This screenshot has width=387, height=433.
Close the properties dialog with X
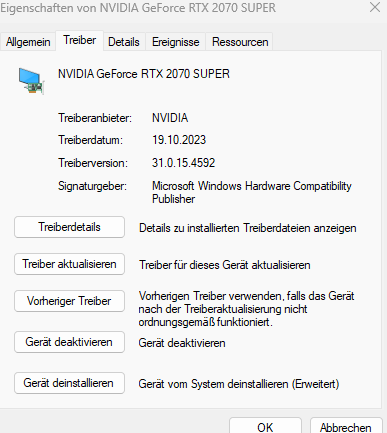pyautogui.click(x=375, y=7)
